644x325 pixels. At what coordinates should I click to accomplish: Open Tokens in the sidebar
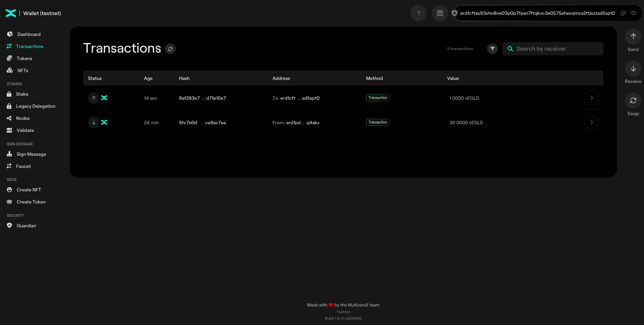click(24, 58)
